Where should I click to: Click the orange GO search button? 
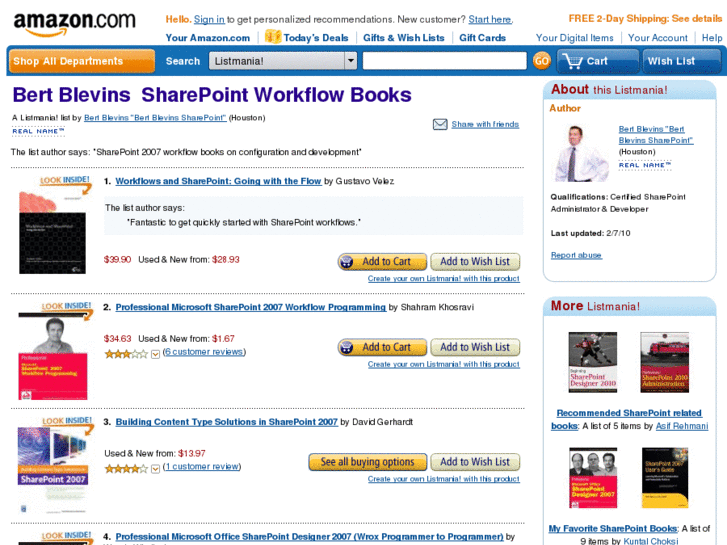(541, 61)
